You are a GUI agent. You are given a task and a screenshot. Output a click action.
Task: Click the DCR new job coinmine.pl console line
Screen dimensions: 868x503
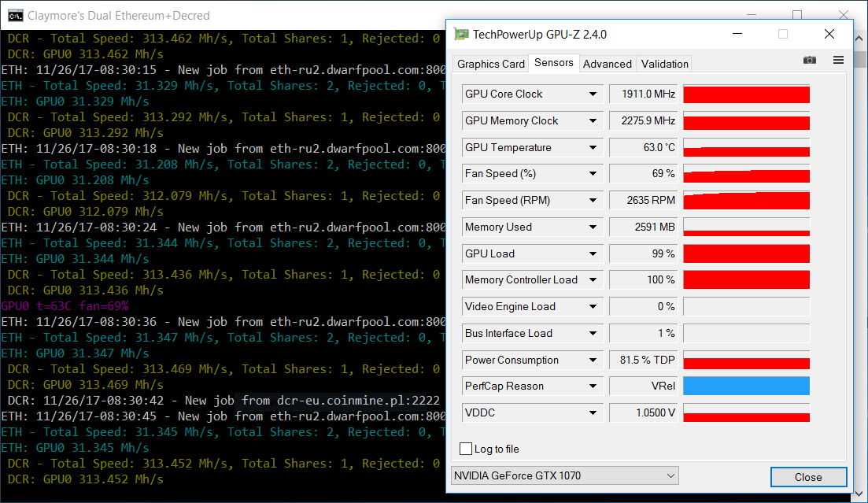223,401
